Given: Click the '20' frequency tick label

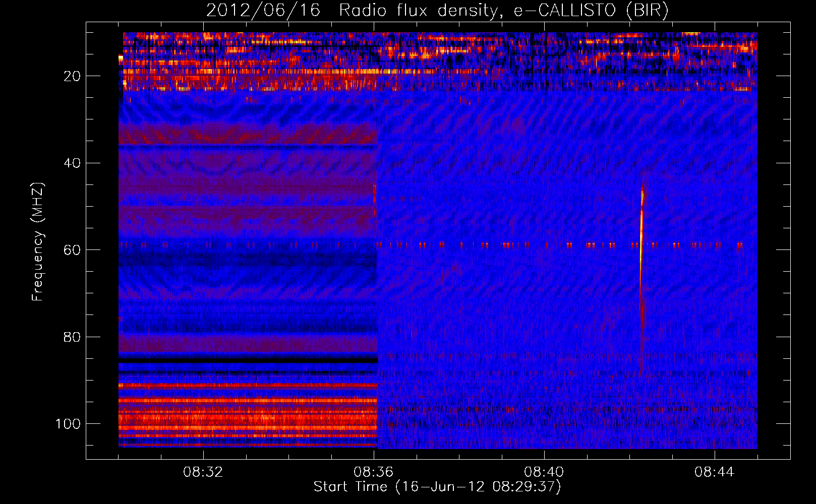Looking at the screenshot, I should coord(72,76).
